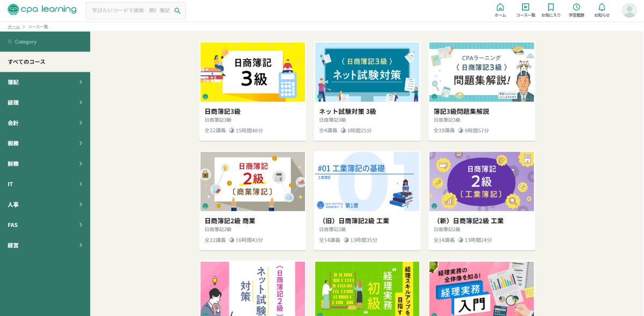Follow the ホーム breadcrumb link
Viewport: 644px width, 316px height.
(x=13, y=27)
